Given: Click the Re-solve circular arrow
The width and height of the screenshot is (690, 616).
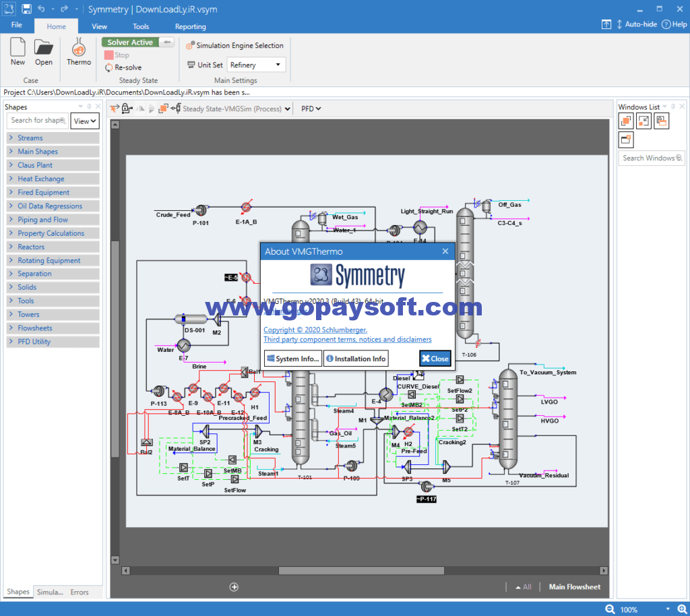Looking at the screenshot, I should point(108,67).
